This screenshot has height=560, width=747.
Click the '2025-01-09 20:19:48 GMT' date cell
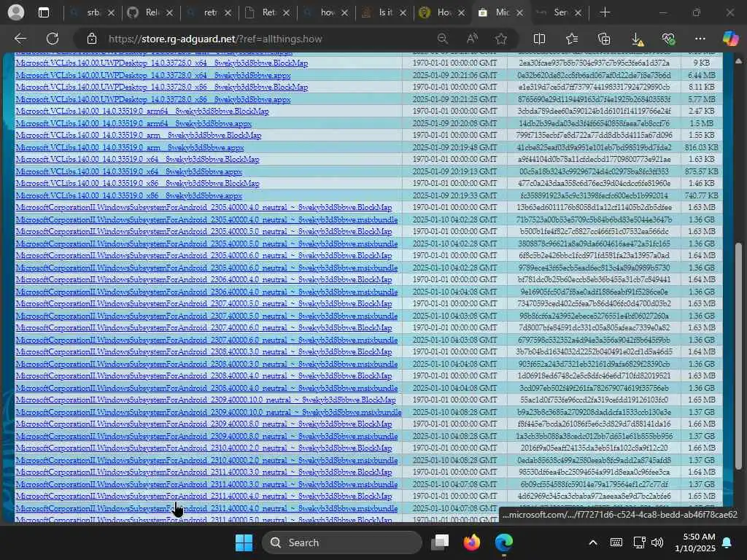pyautogui.click(x=454, y=147)
